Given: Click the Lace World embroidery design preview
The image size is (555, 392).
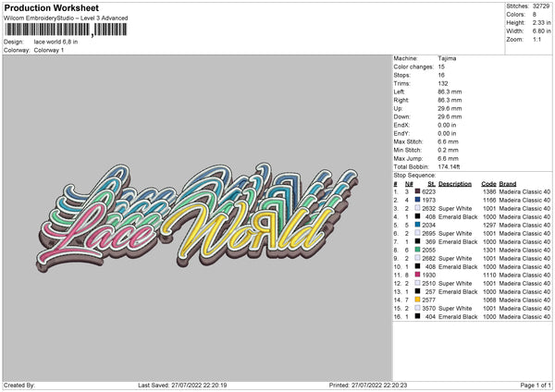Looking at the screenshot, I should (x=198, y=217).
